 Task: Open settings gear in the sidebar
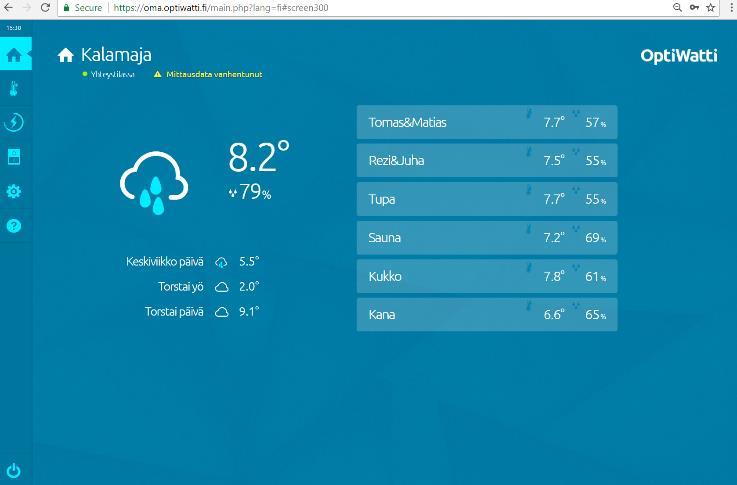tap(14, 191)
